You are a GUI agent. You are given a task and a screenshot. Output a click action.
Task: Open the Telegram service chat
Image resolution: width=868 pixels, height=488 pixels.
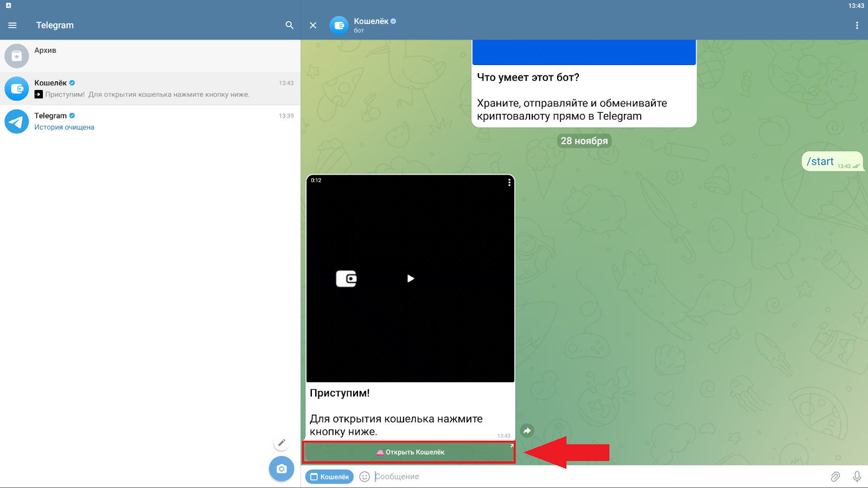pos(150,121)
